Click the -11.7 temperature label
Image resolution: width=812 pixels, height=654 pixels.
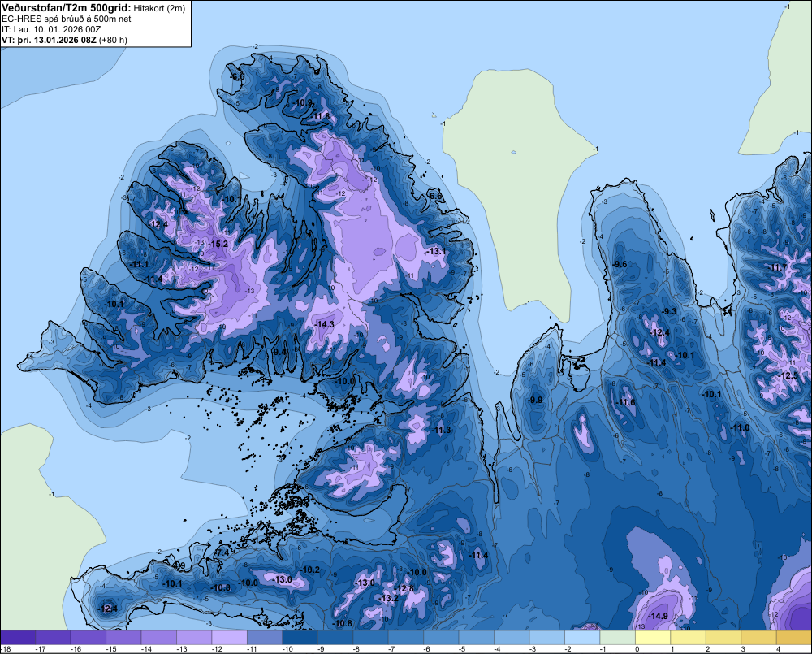(x=779, y=268)
